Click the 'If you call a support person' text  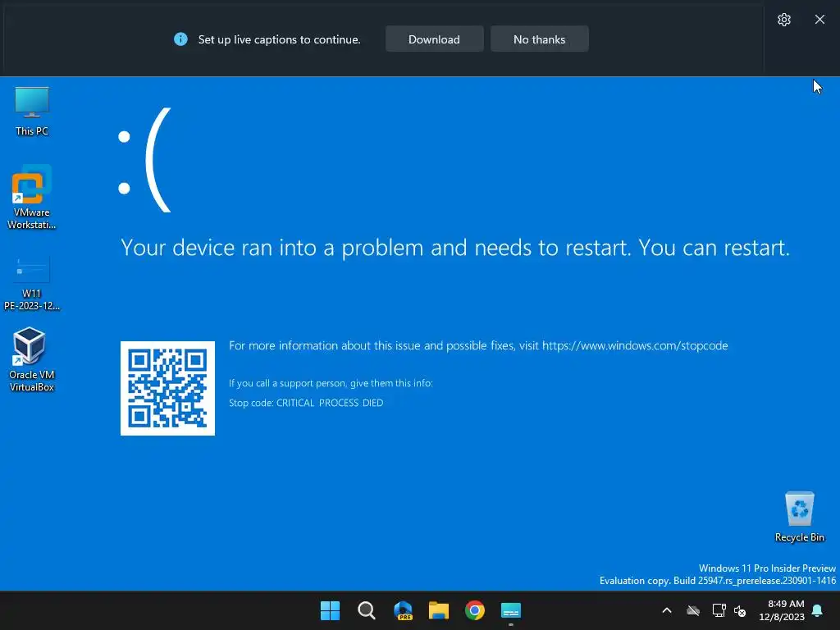[x=331, y=383]
